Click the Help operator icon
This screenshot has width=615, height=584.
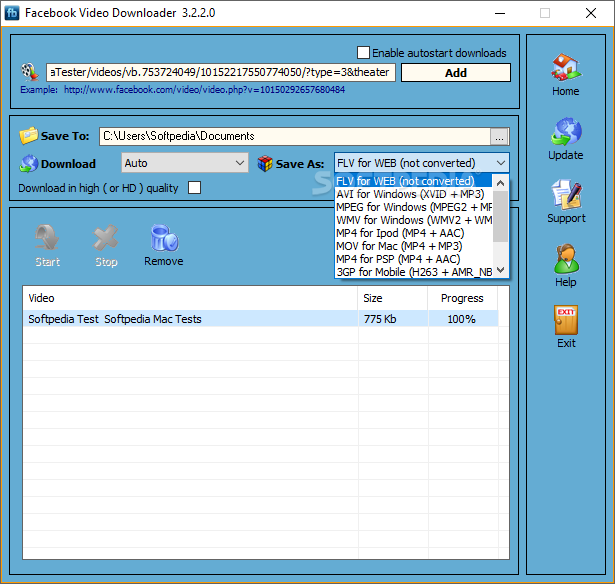[566, 258]
